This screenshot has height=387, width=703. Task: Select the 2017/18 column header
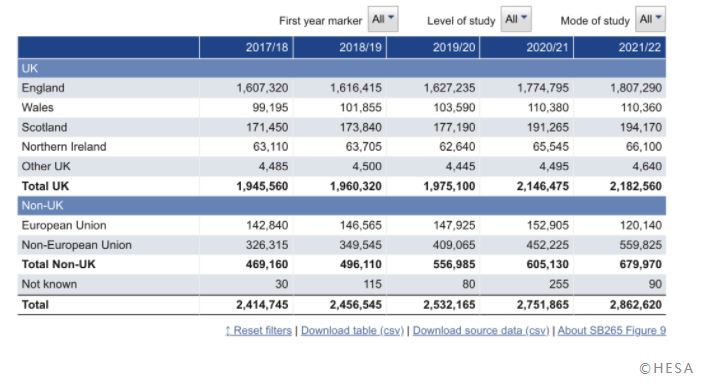246,48
